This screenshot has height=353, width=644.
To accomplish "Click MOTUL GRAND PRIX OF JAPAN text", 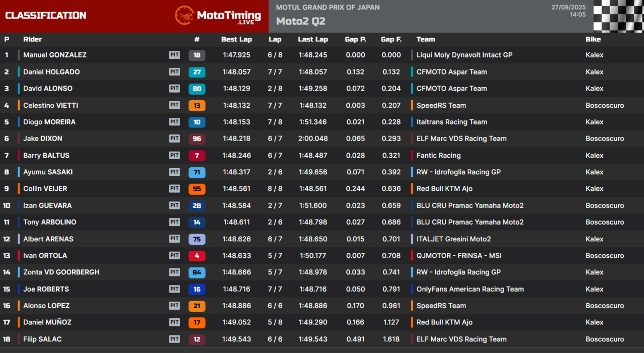I will coord(328,8).
